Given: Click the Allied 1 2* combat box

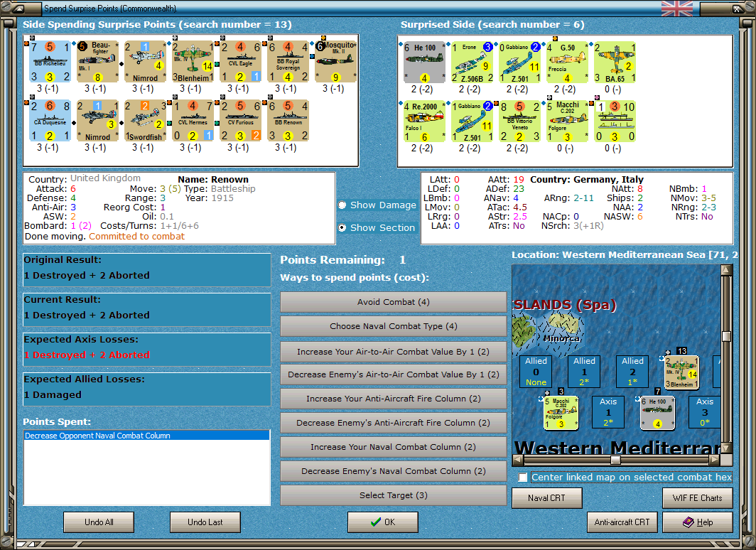Looking at the screenshot, I should click(584, 371).
